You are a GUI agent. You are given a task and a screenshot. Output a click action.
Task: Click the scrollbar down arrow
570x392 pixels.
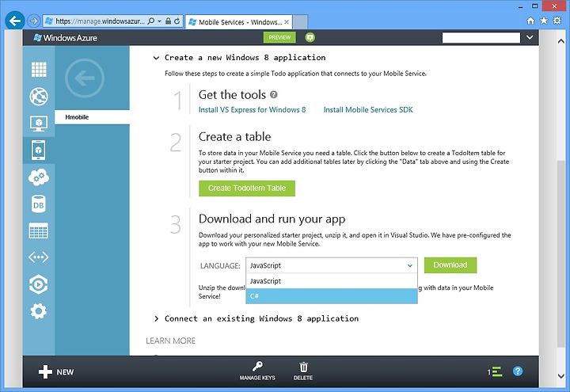click(x=561, y=376)
